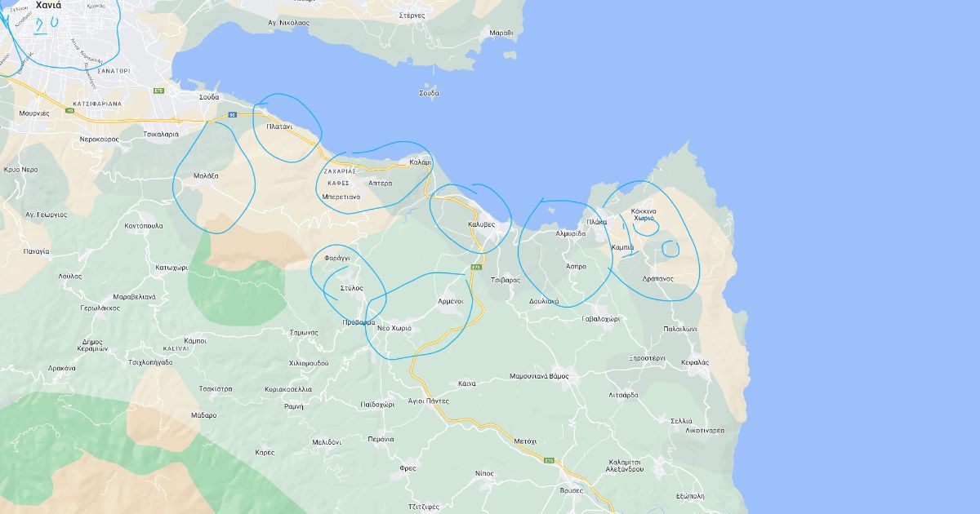The width and height of the screenshot is (980, 514).
Task: Click the Απτερα site label
Action: (x=381, y=184)
